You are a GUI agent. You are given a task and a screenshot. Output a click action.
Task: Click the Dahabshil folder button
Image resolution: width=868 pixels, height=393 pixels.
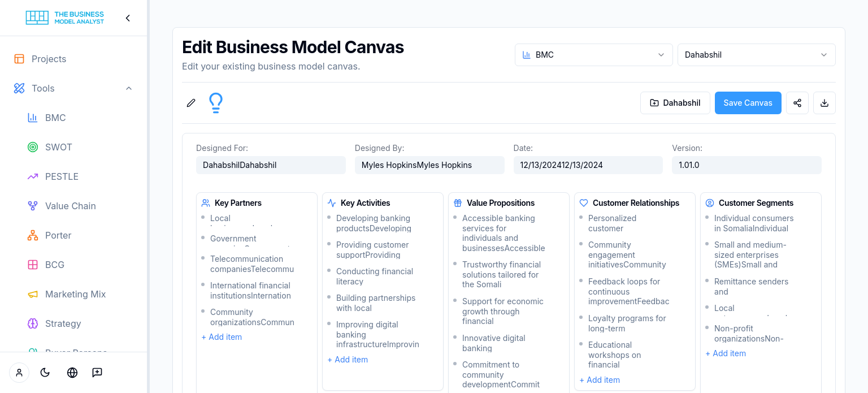coord(675,103)
